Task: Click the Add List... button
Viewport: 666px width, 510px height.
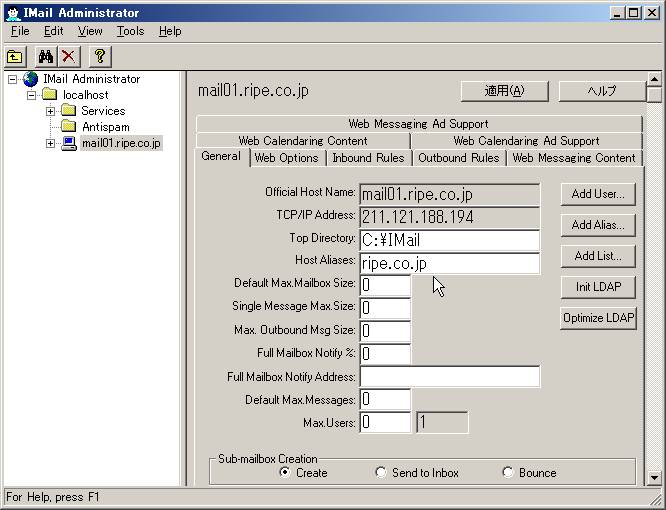Action: 598,256
